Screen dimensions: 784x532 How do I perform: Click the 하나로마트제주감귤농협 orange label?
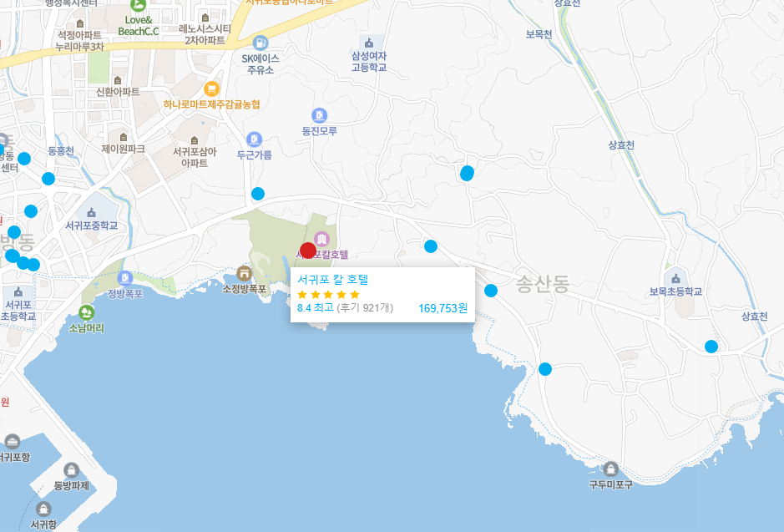coord(211,104)
